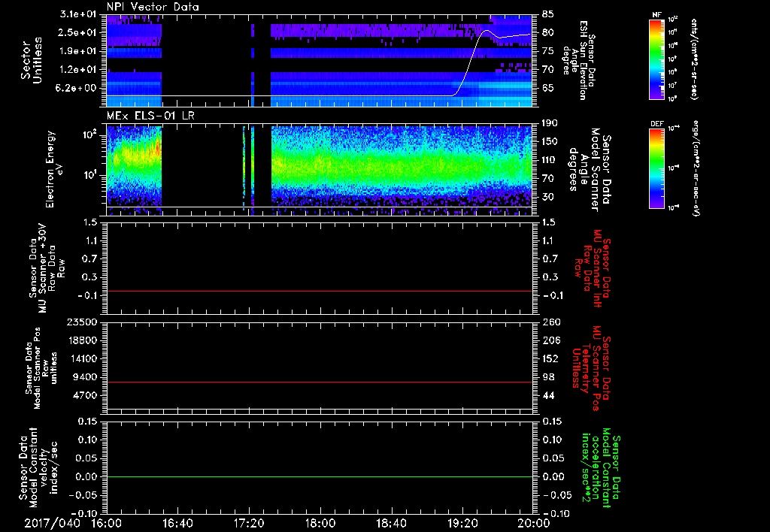Image resolution: width=770 pixels, height=532 pixels.
Task: Click the 14100 scanner position tick label
Action: 82,358
